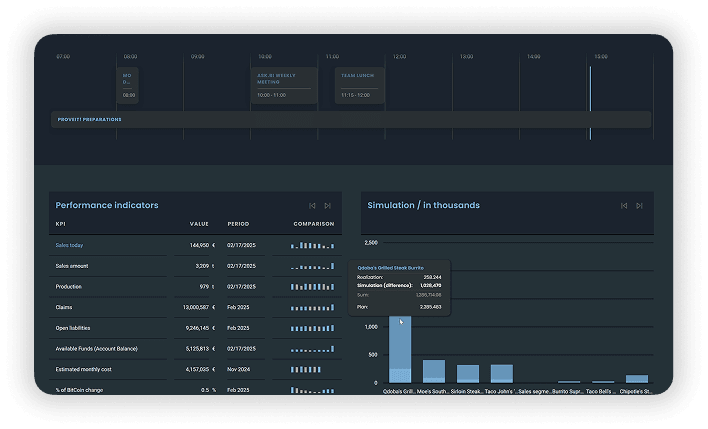Go to last page in Performance indicators
Image resolution: width=708 pixels, height=429 pixels.
(x=327, y=205)
